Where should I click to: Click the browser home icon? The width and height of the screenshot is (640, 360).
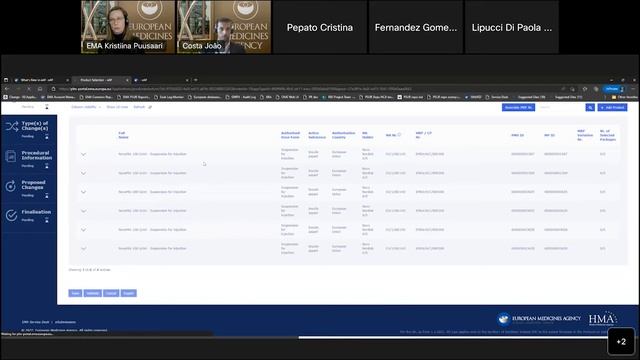[x=40, y=89]
